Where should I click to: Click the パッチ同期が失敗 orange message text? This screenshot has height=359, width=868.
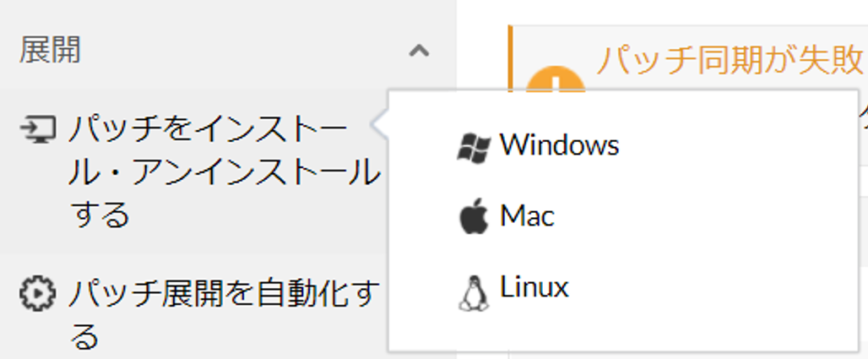[x=730, y=60]
